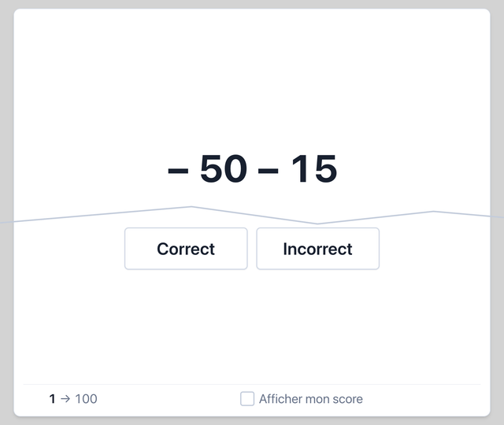Click the Afficher mon score label text
Screen dimensions: 504x425
[x=311, y=399]
